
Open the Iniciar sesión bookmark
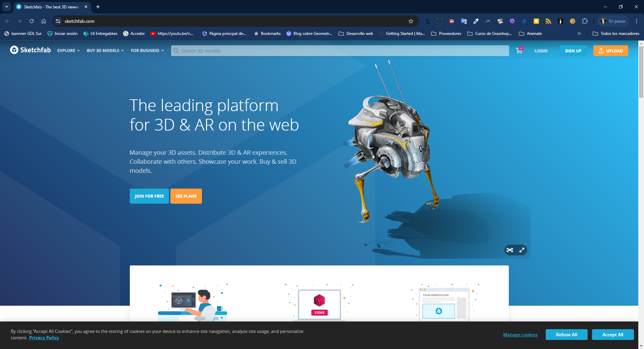pyautogui.click(x=63, y=34)
